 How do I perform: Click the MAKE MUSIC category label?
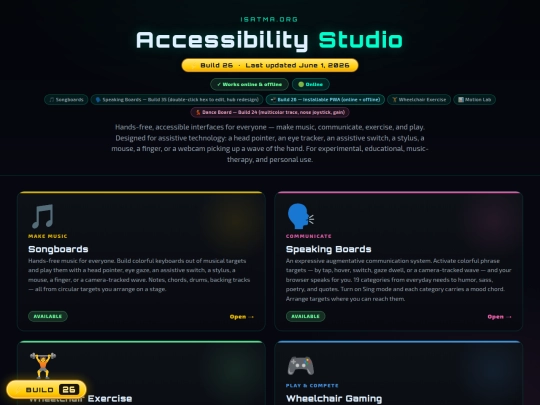pos(48,236)
